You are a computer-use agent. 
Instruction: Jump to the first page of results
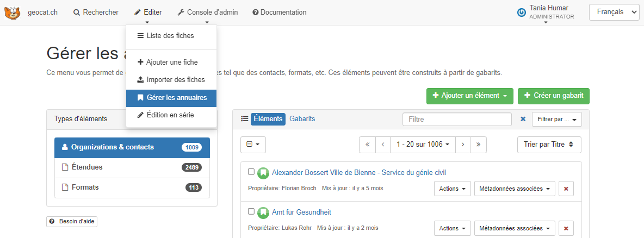(367, 145)
